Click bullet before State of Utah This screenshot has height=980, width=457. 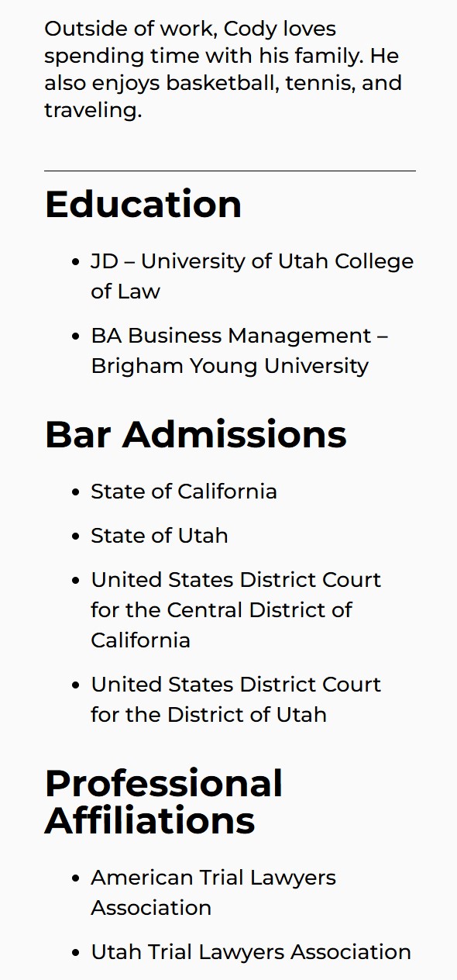click(75, 537)
